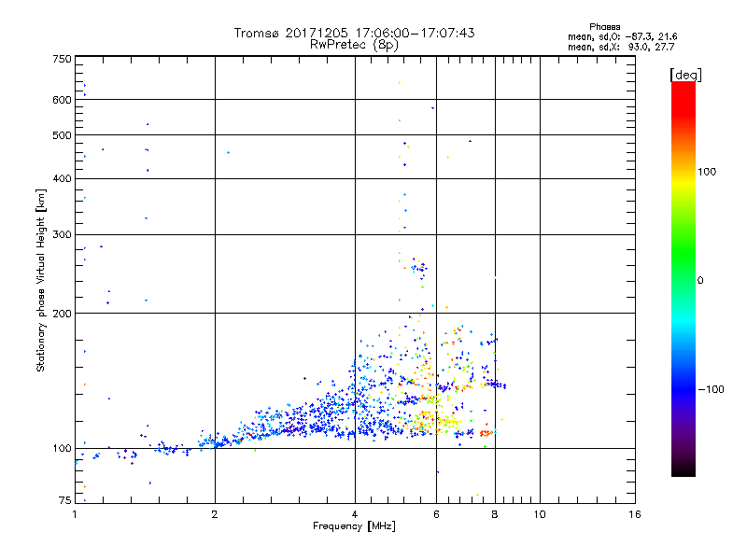The width and height of the screenshot is (747, 560).
Task: Click the phase colorbar gradient
Action: (x=684, y=279)
